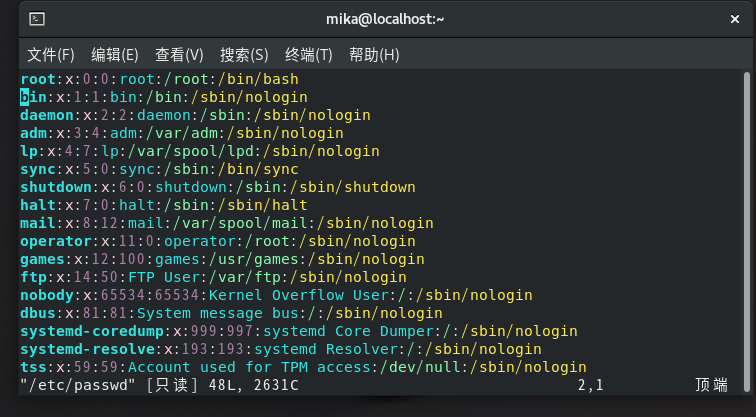The height and width of the screenshot is (417, 756).
Task: Click the nobody username at line start
Action: [x=47, y=295]
